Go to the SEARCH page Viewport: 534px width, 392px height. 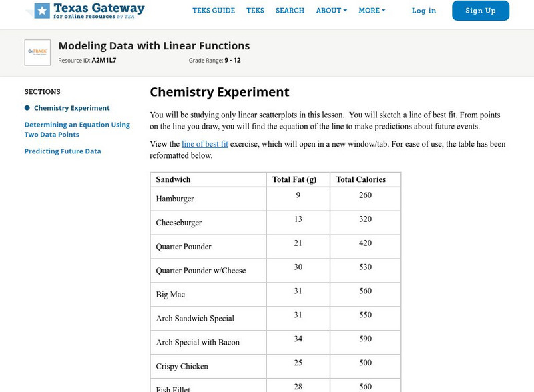290,11
